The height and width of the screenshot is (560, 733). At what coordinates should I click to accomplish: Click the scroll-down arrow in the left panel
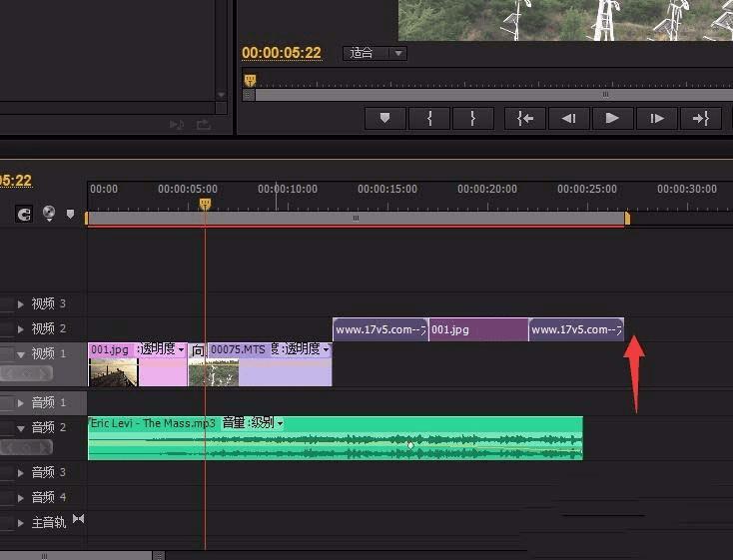(221, 95)
